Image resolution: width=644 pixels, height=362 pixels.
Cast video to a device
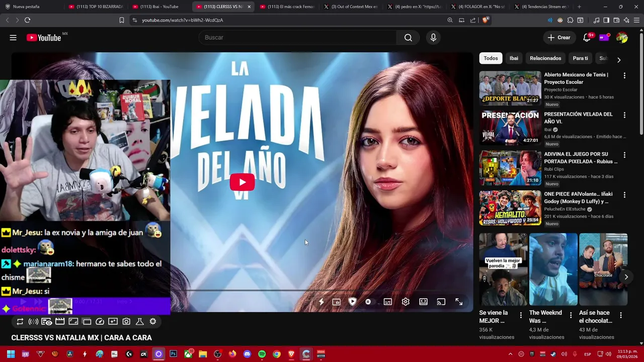tap(441, 302)
